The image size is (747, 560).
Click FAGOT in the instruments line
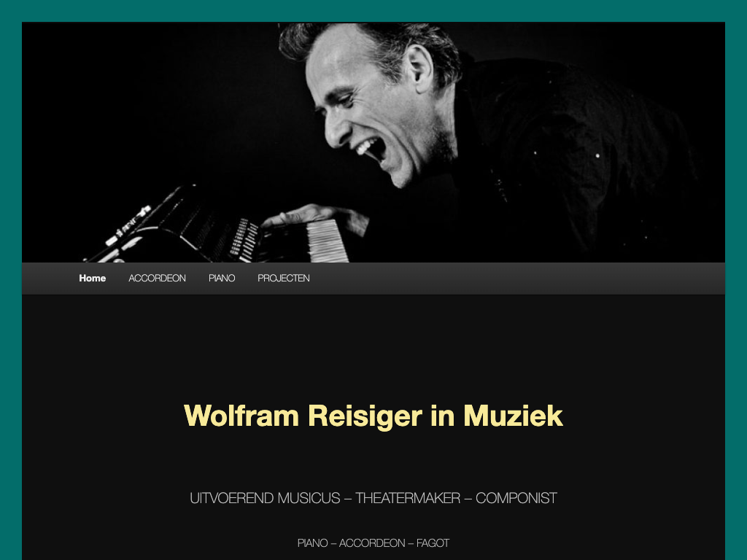[433, 543]
